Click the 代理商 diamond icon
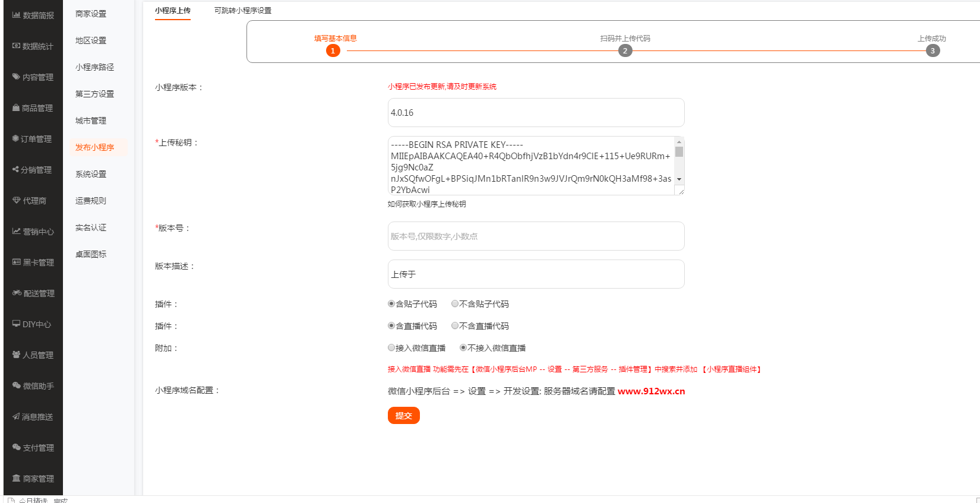The width and height of the screenshot is (980, 503). pyautogui.click(x=16, y=201)
